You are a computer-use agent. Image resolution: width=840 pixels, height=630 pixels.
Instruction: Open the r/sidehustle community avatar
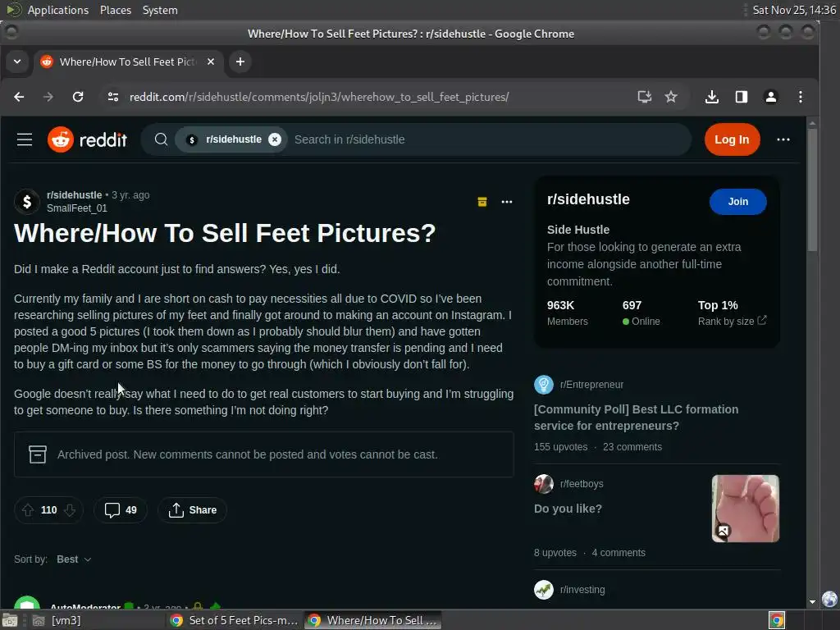27,202
